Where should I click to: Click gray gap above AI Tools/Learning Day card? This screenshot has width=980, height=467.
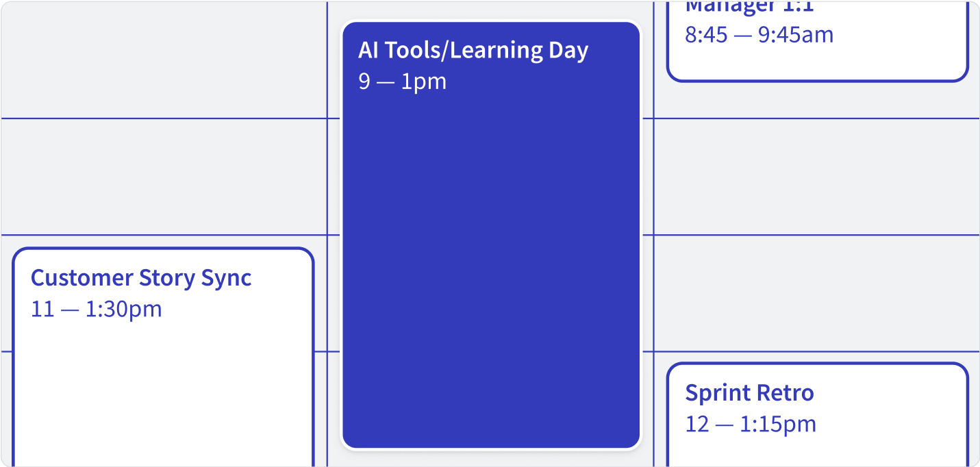click(x=491, y=10)
